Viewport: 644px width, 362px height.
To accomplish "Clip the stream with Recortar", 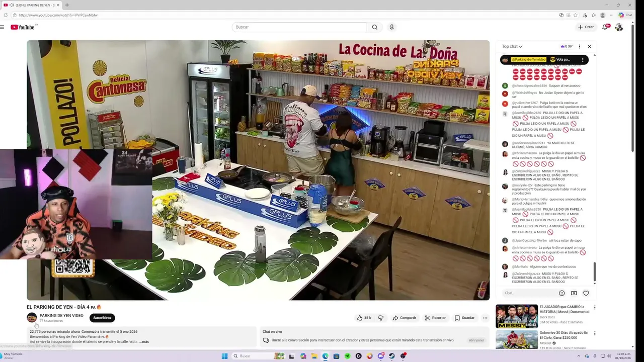I will pos(435,318).
